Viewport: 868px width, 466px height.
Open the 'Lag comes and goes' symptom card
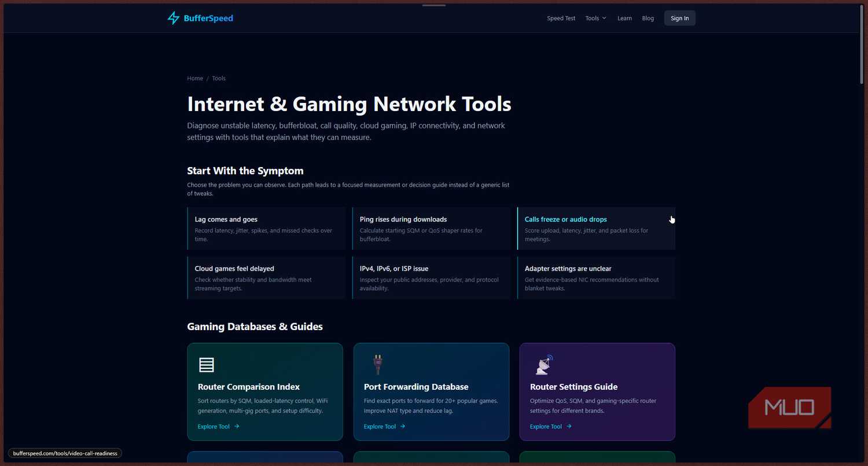click(x=266, y=228)
